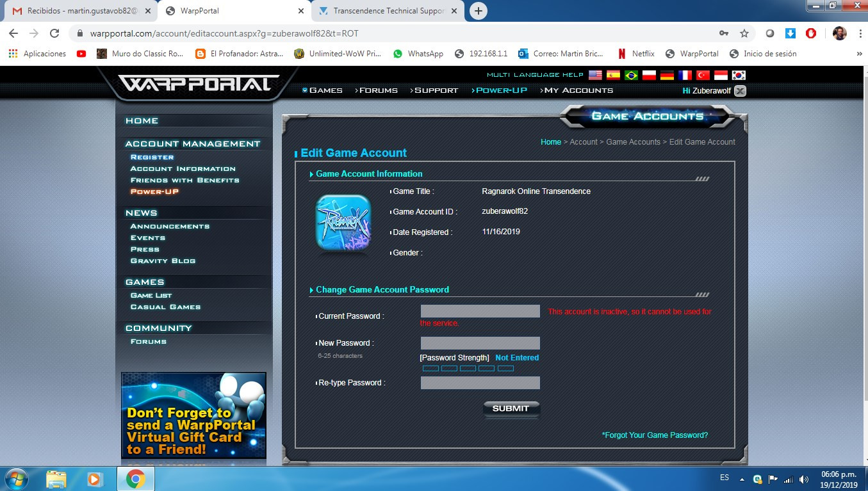Open Casual Games link
868x491 pixels.
(165, 307)
